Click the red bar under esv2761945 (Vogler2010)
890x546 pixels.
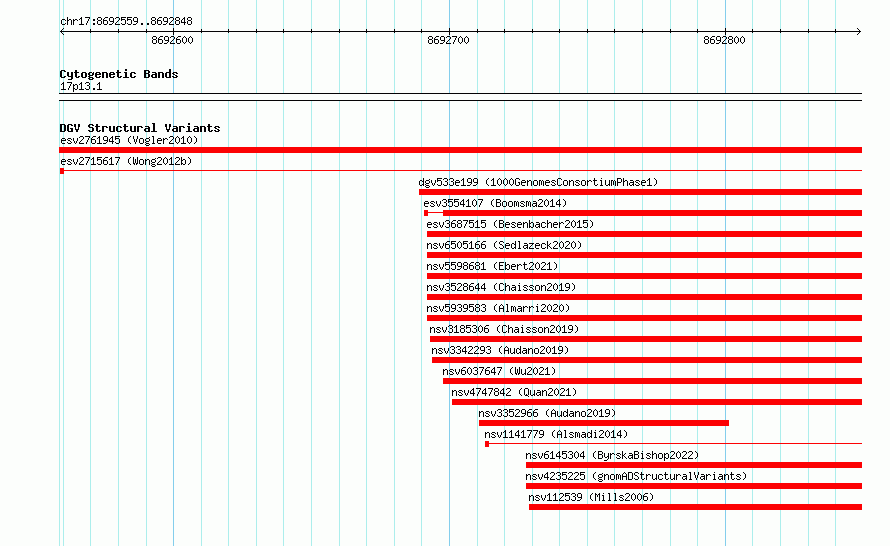coord(460,150)
